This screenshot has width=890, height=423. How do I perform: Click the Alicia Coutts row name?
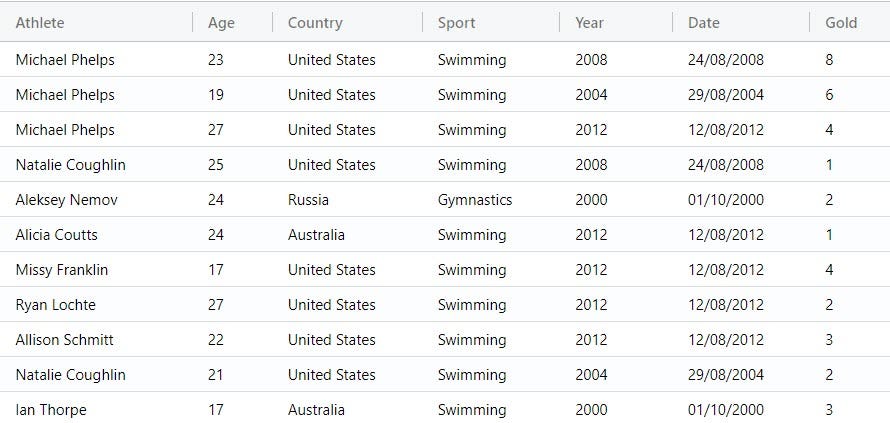tap(56, 234)
